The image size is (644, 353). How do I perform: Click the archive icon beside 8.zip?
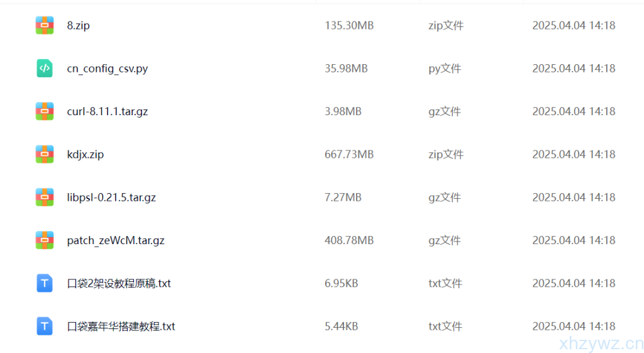(x=45, y=26)
